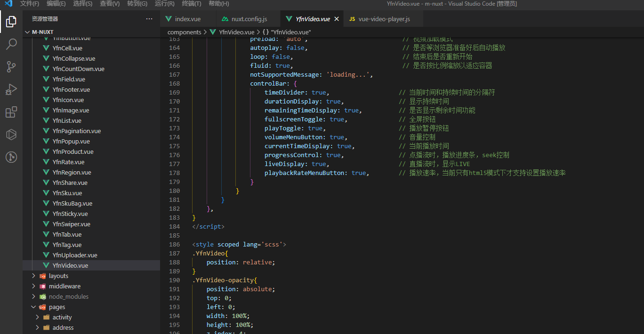Expand the middleware folder

pos(91,286)
